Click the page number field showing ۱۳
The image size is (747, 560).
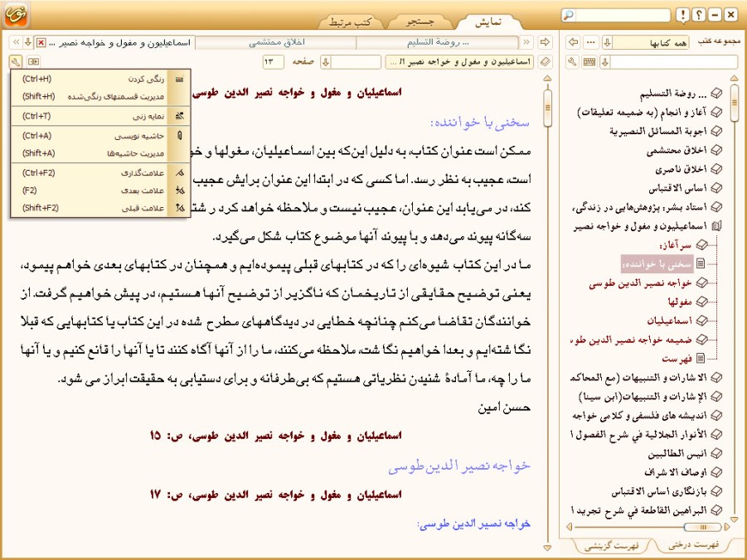(273, 62)
